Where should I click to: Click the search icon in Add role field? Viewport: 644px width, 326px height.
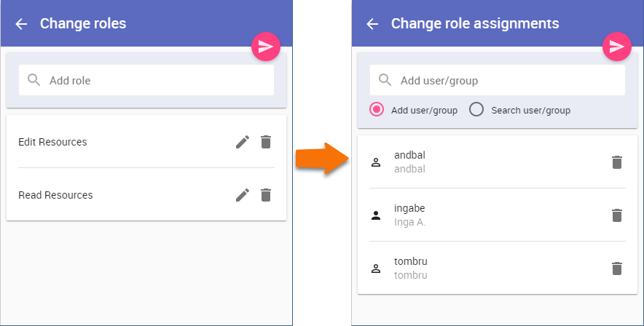[34, 80]
